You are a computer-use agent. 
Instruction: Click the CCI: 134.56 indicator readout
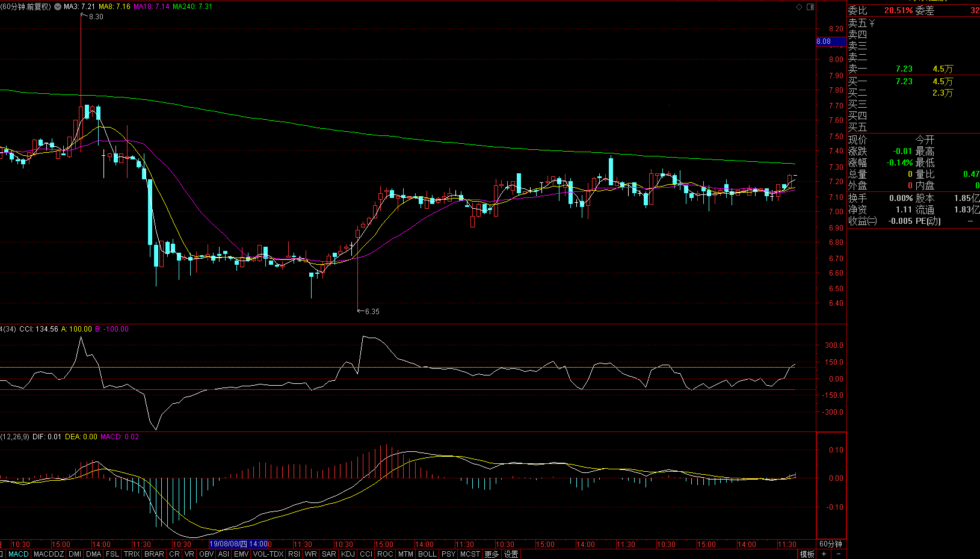[39, 329]
